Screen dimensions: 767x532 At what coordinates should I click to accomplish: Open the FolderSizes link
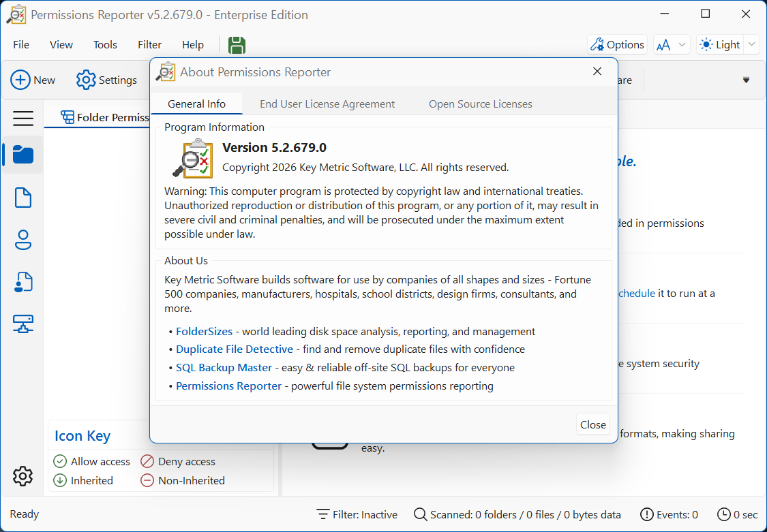(204, 331)
